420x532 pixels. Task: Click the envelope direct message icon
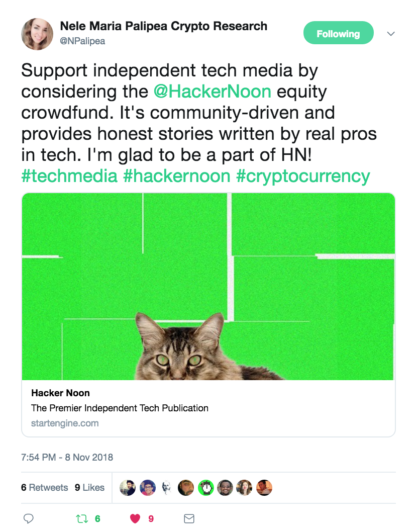click(189, 518)
